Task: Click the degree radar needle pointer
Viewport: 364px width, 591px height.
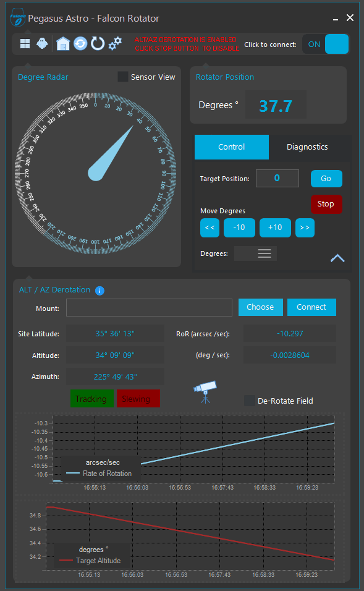Action: tap(109, 156)
